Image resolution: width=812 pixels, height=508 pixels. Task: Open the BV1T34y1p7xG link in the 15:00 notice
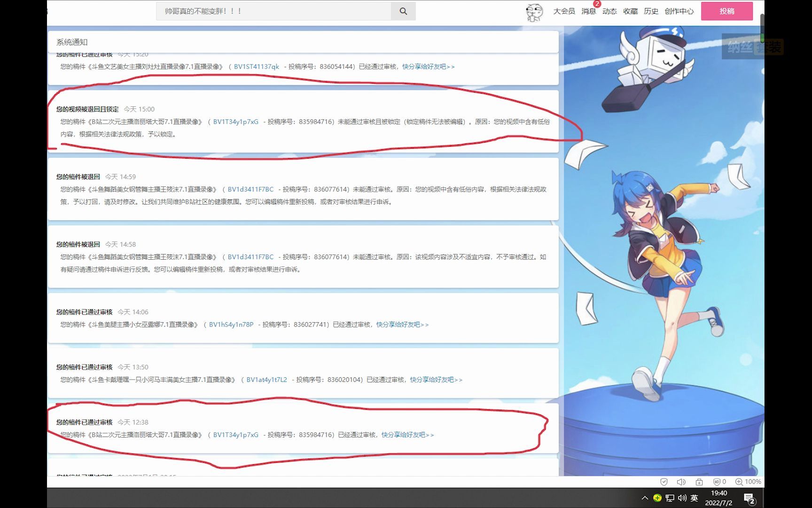coord(236,122)
